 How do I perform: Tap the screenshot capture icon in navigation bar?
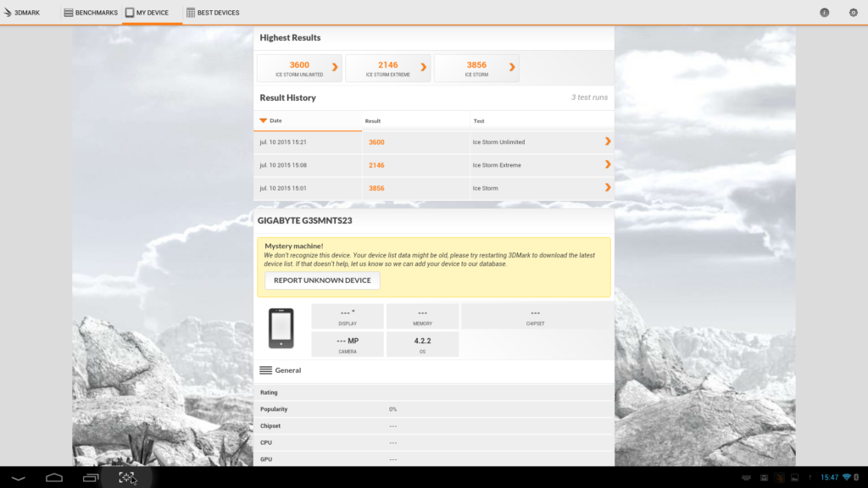click(127, 478)
